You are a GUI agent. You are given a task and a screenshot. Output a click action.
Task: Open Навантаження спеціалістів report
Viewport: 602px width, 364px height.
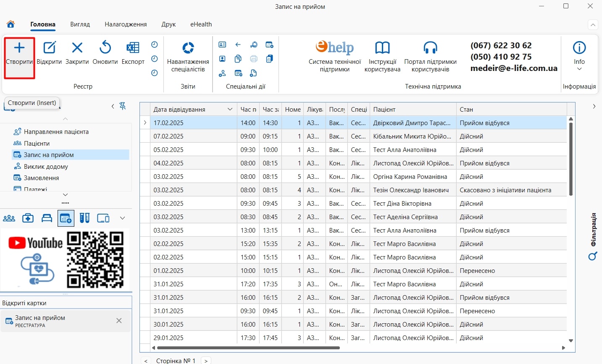188,57
